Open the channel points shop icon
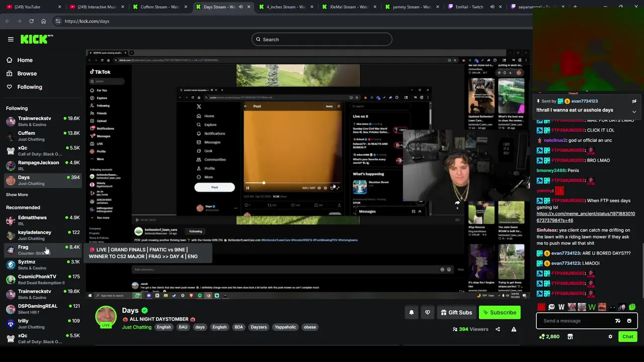 pos(570,336)
